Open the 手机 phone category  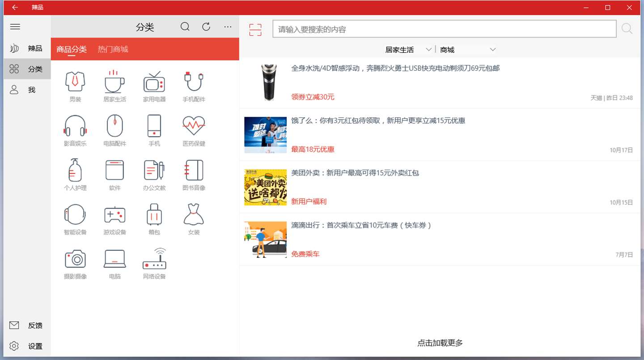[x=154, y=131]
